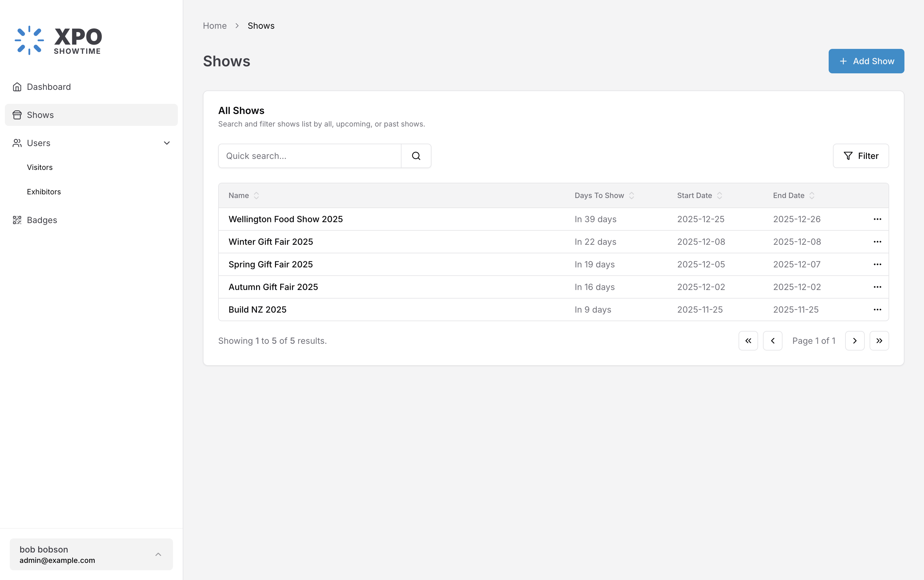Focus the Quick search input field

point(310,156)
